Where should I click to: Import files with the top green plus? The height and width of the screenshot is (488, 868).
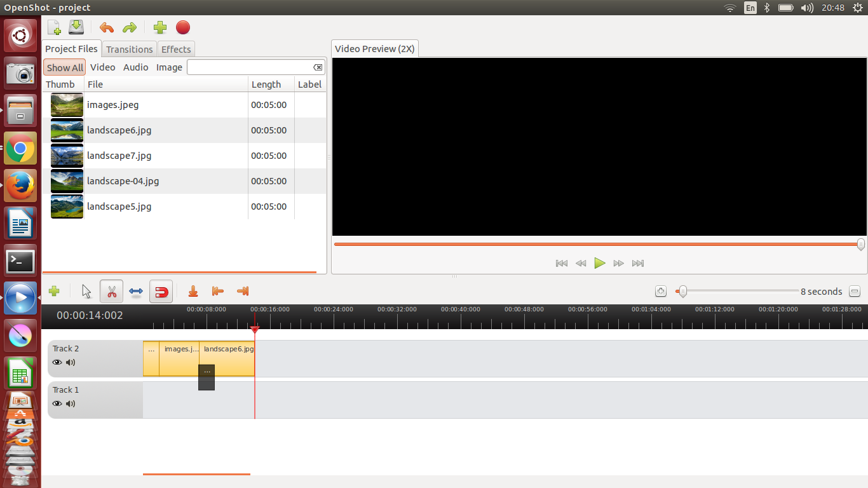pyautogui.click(x=160, y=27)
